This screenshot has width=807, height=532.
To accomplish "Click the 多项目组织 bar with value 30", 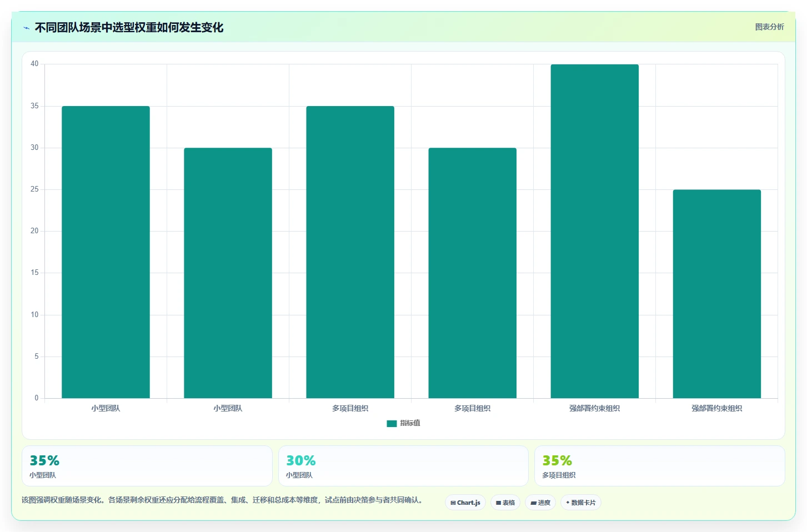I will (x=472, y=273).
